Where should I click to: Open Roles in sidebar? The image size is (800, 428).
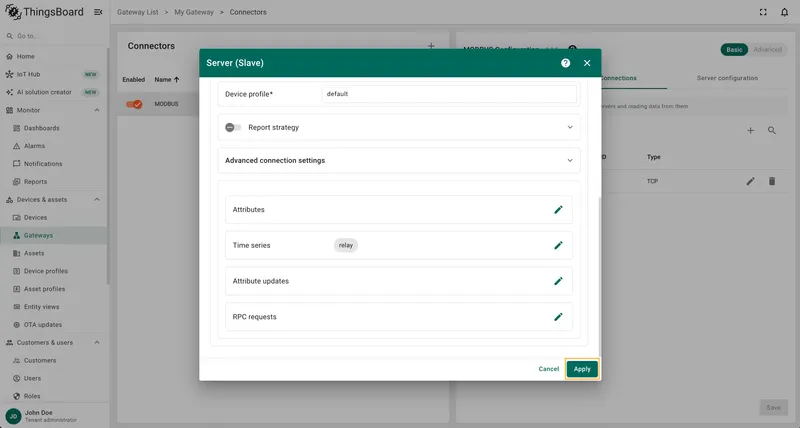pos(54,396)
